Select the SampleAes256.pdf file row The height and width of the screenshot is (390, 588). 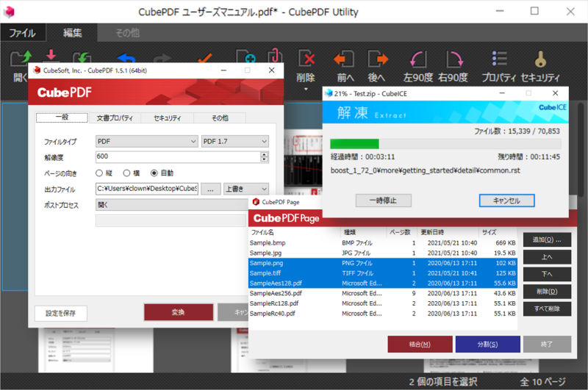click(x=382, y=293)
